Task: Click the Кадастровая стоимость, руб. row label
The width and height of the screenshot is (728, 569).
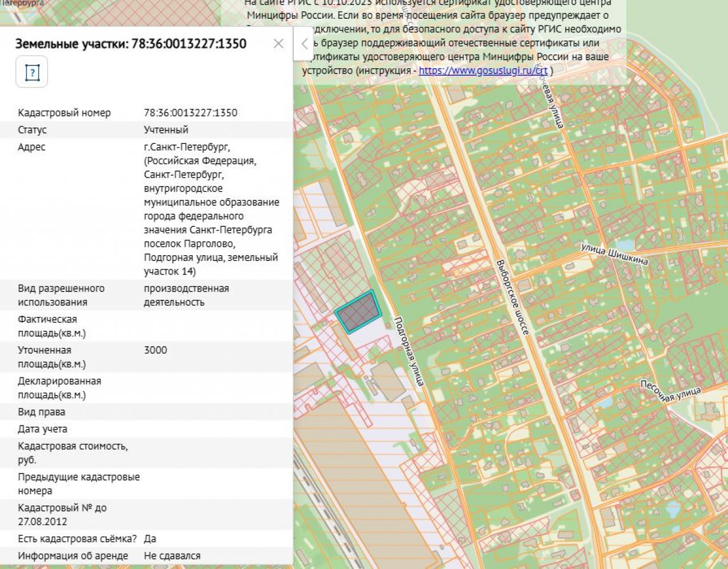Action: [72, 452]
